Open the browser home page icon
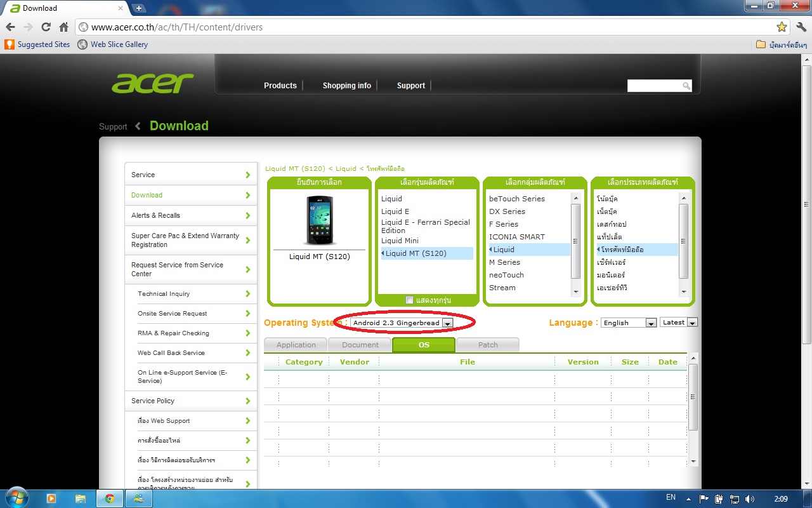This screenshot has width=812, height=508. tap(63, 27)
